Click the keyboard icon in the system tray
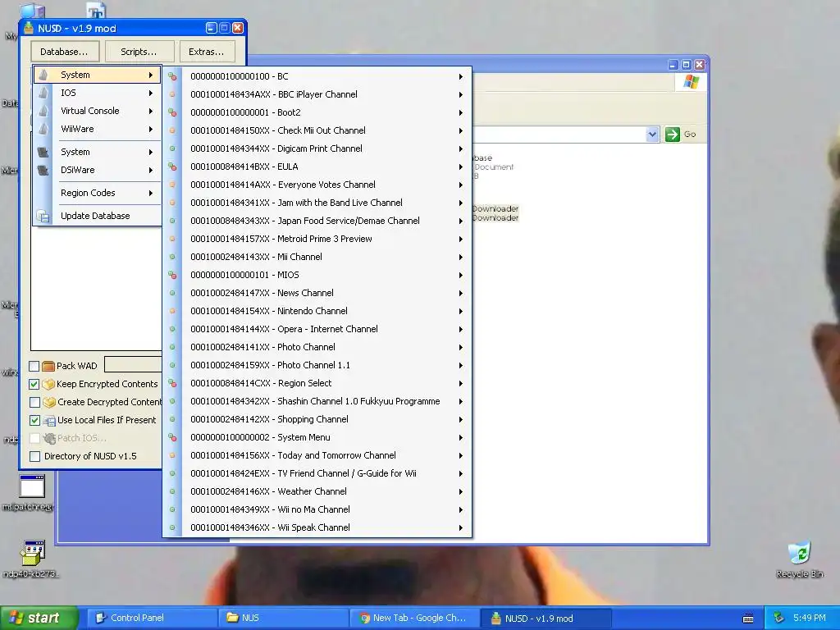The height and width of the screenshot is (630, 840). (x=748, y=619)
